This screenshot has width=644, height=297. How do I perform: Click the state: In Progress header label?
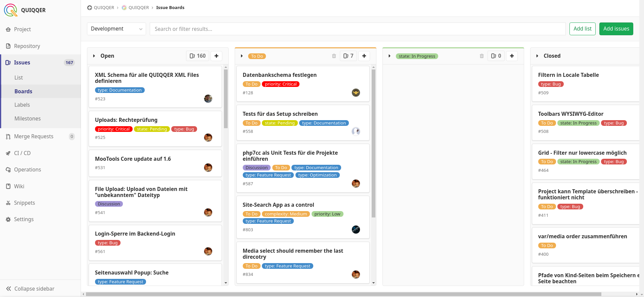(x=417, y=56)
